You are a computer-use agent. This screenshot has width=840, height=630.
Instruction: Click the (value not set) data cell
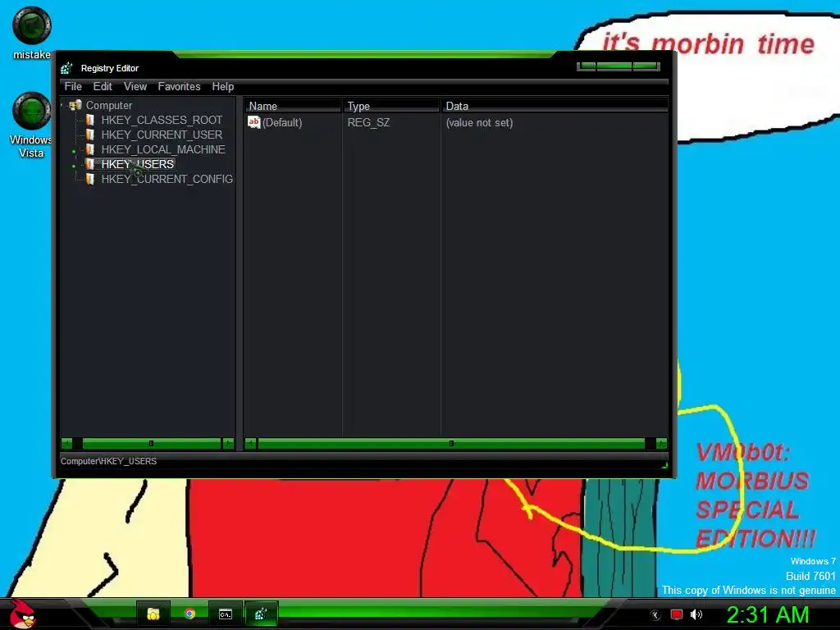[479, 123]
